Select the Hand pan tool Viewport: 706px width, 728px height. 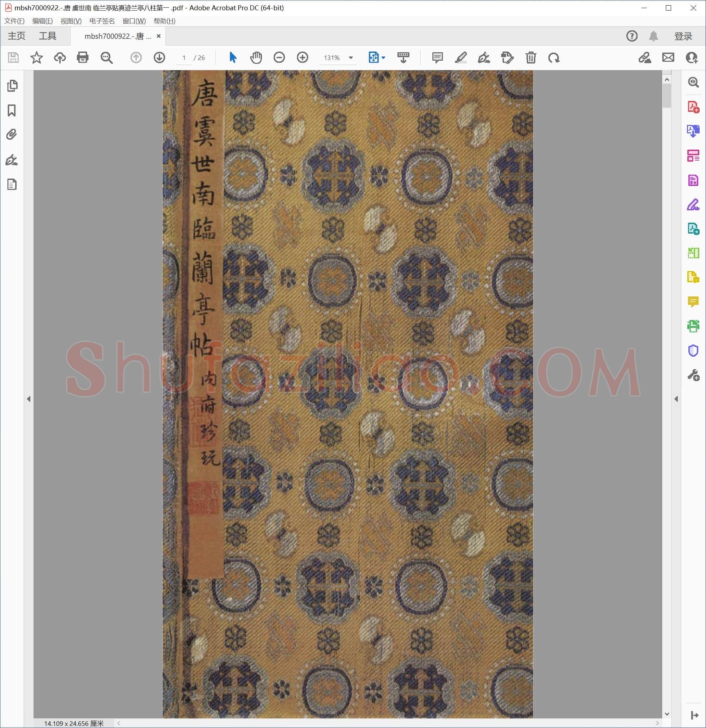tap(256, 58)
